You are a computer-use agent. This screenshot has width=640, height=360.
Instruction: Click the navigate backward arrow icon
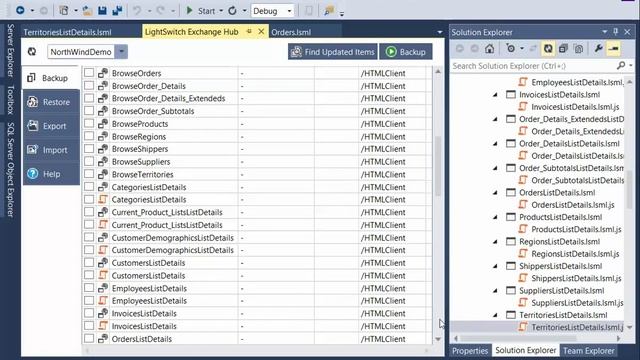click(20, 11)
